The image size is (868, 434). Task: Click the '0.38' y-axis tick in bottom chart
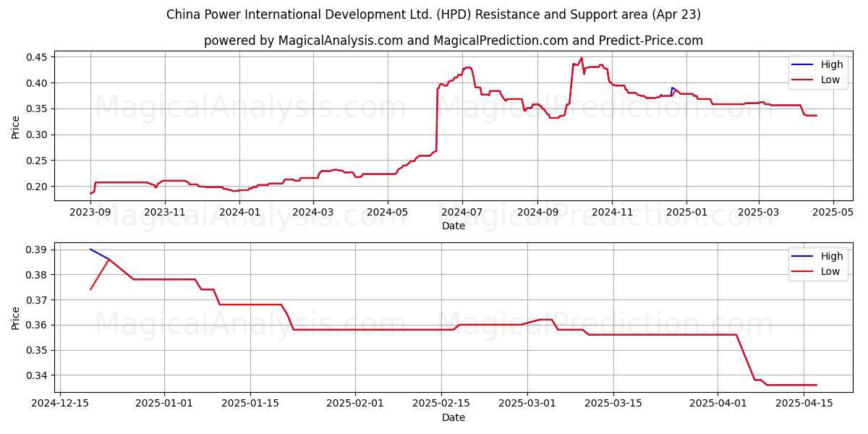click(x=36, y=275)
